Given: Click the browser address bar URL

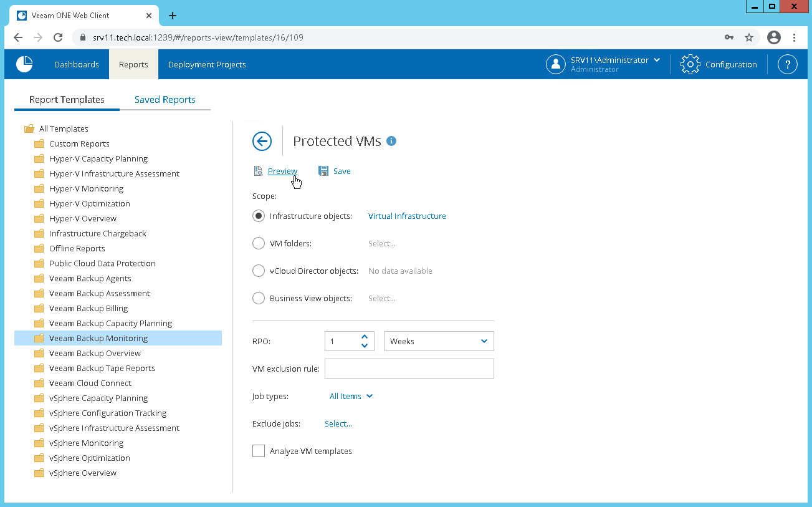Looking at the screenshot, I should click(x=198, y=37).
